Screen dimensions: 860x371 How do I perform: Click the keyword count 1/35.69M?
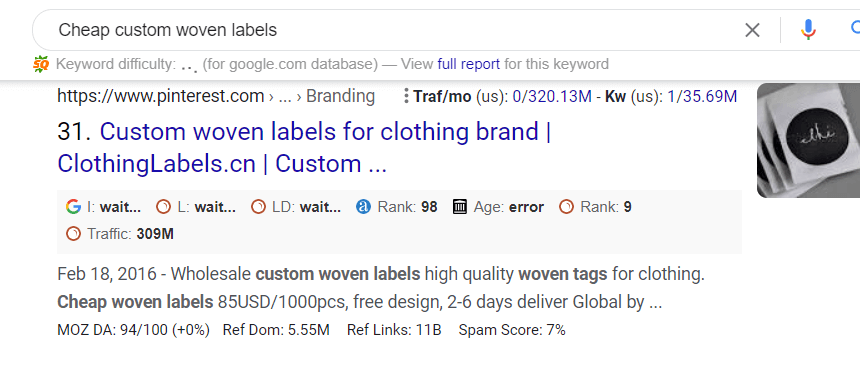pos(702,97)
